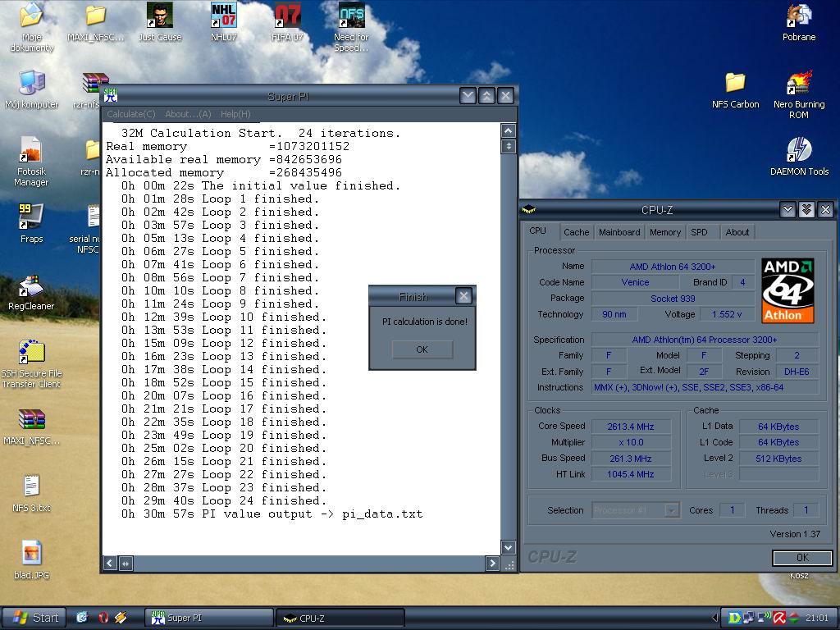Click the taskbar clock showing 21:01
840x630 pixels.
(x=816, y=619)
